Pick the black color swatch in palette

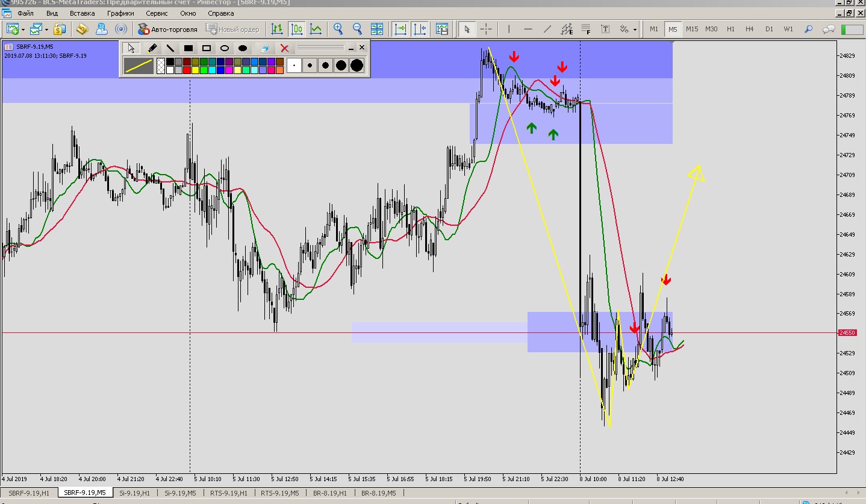[x=170, y=62]
